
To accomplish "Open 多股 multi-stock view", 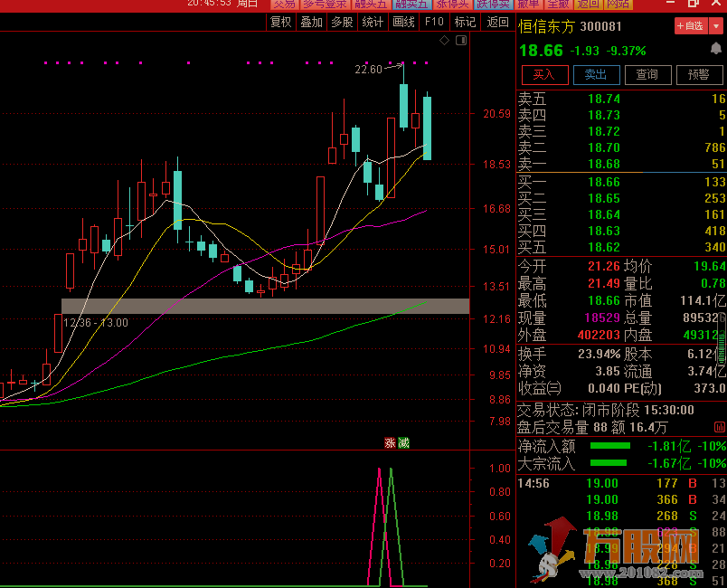I will coord(342,22).
